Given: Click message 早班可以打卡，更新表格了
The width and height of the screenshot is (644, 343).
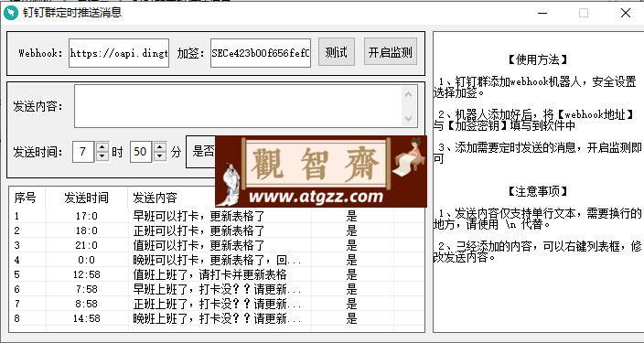Looking at the screenshot, I should coord(199,216).
